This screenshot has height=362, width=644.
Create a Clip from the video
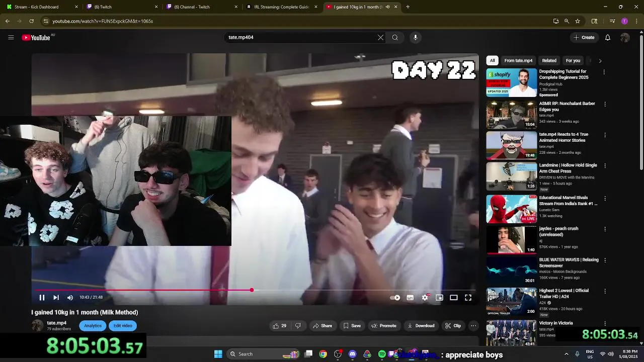point(453,326)
